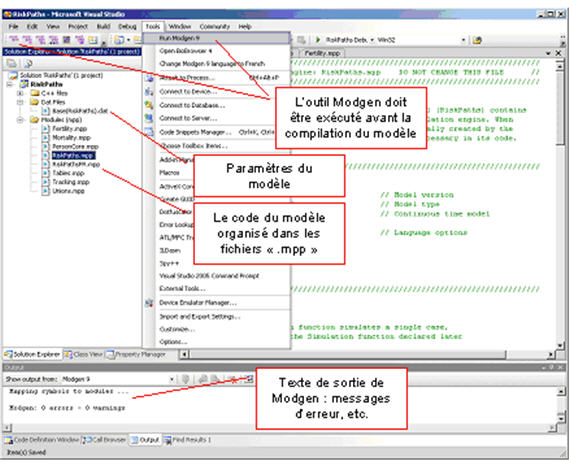
Task: Open the active documents list dropdown arrow
Action: pos(548,53)
